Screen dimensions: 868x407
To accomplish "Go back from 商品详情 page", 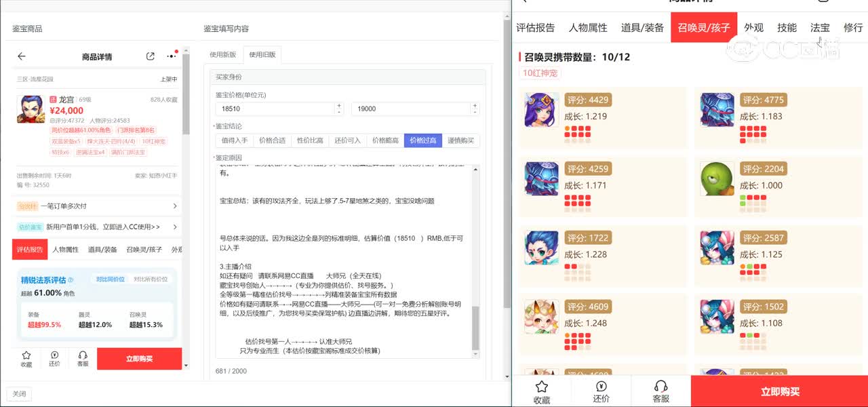I will pyautogui.click(x=22, y=56).
